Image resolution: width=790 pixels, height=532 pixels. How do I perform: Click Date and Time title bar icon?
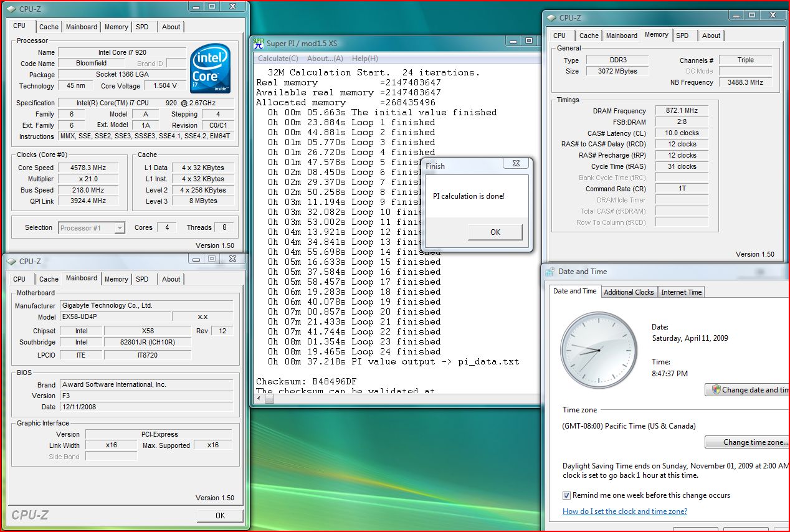(550, 272)
